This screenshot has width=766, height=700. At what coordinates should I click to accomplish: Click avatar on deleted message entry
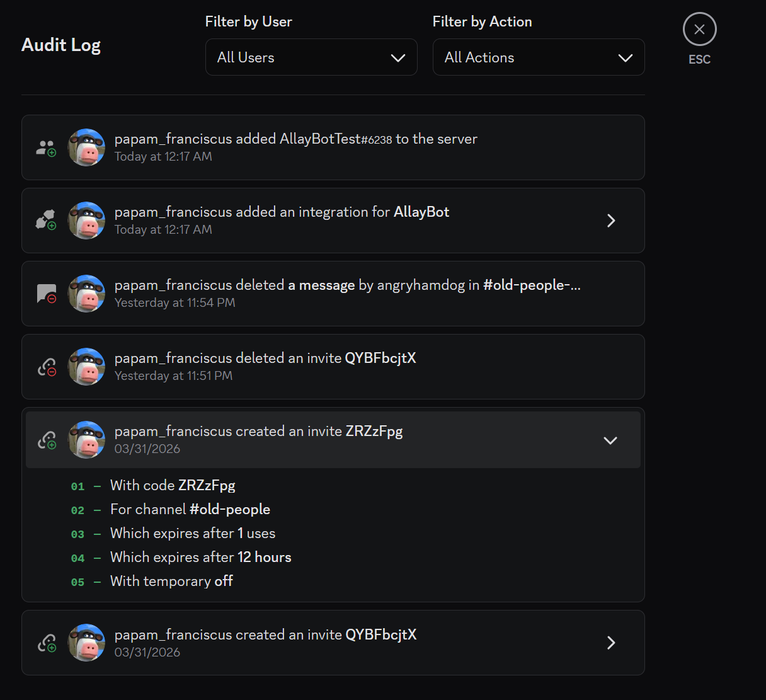86,294
